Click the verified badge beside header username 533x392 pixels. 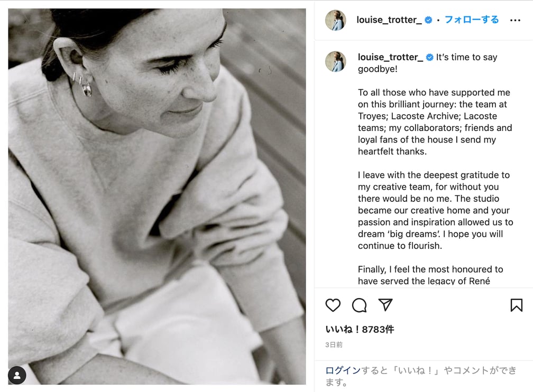(429, 20)
